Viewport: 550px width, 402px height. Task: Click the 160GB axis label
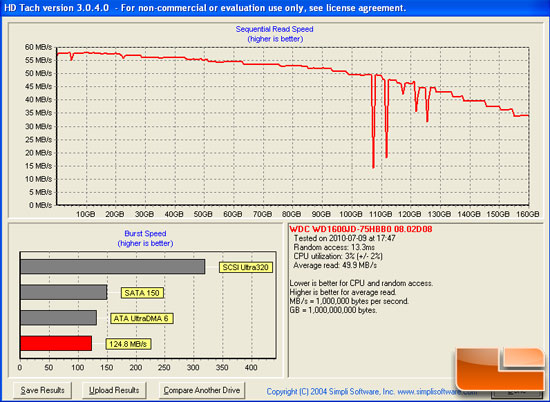528,214
